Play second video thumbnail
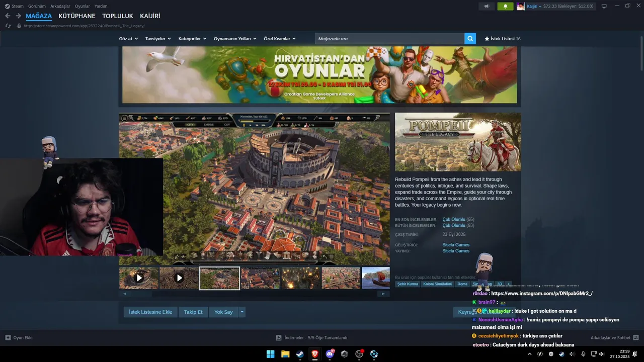Screen dimensions: 644x362 179,278
